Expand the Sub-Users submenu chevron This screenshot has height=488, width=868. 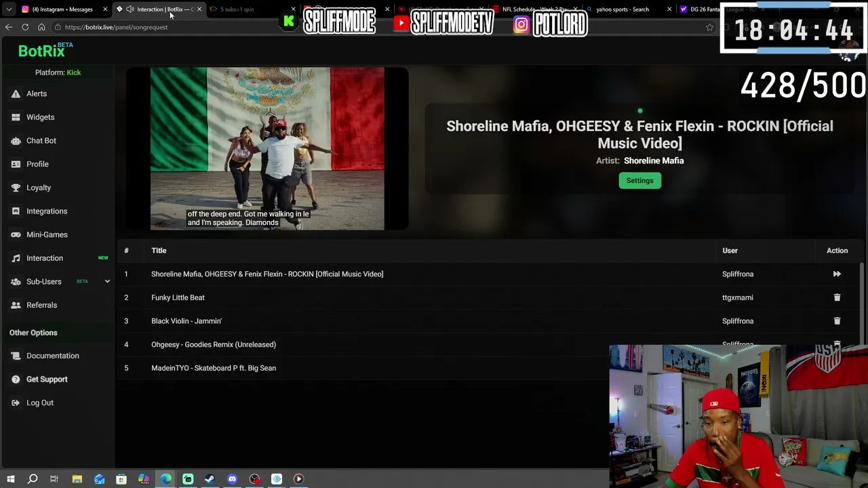(107, 281)
